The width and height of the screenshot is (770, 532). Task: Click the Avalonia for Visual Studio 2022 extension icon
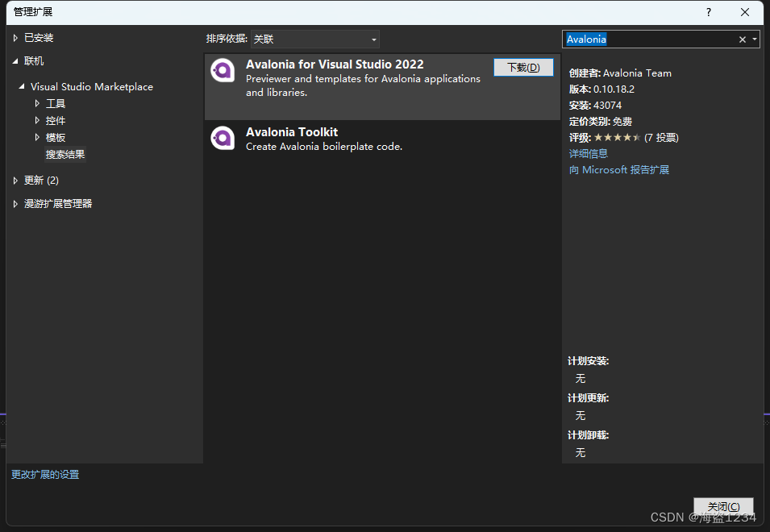click(223, 71)
